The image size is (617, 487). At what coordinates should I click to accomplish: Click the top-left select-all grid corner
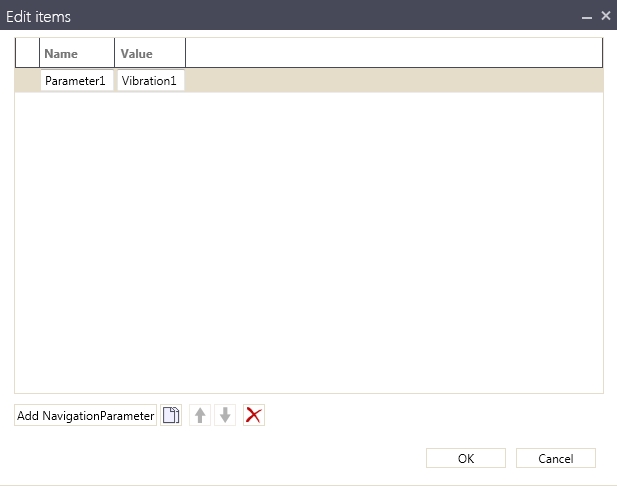tap(27, 54)
